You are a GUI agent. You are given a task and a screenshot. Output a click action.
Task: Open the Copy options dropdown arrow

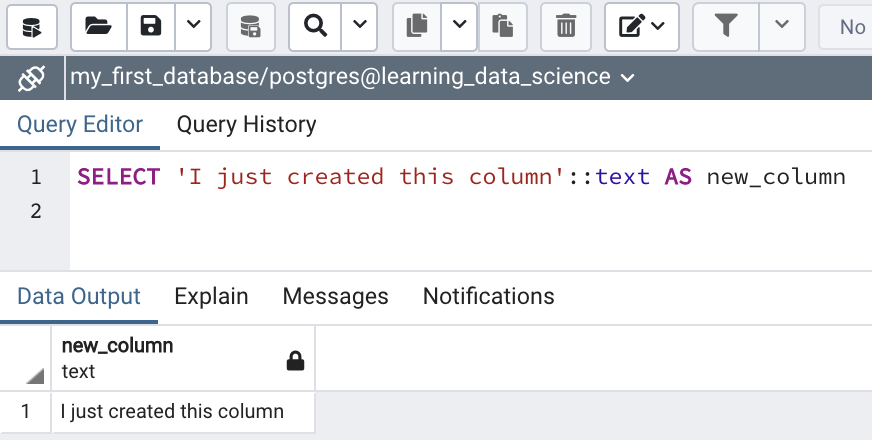pos(459,26)
